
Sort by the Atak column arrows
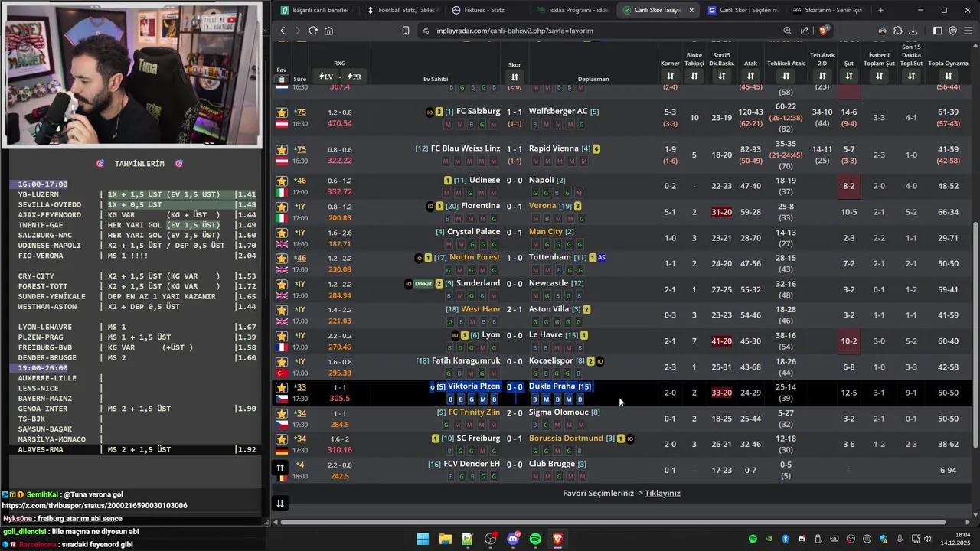(750, 76)
